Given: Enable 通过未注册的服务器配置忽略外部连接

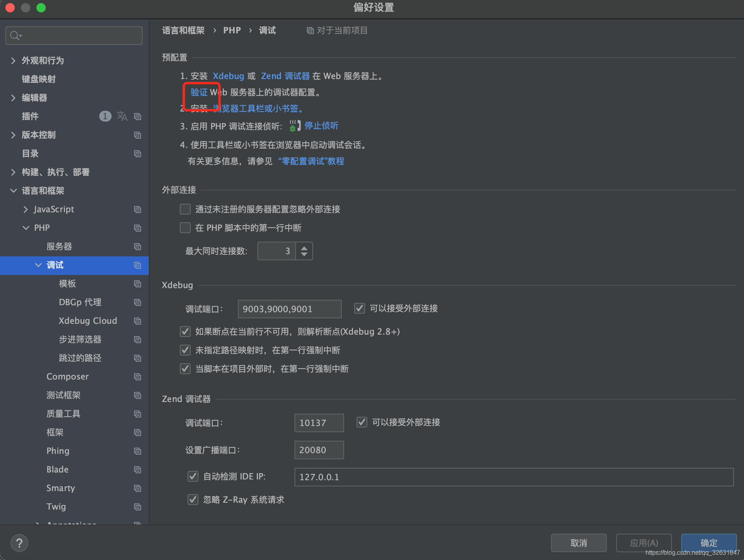Looking at the screenshot, I should pos(185,209).
